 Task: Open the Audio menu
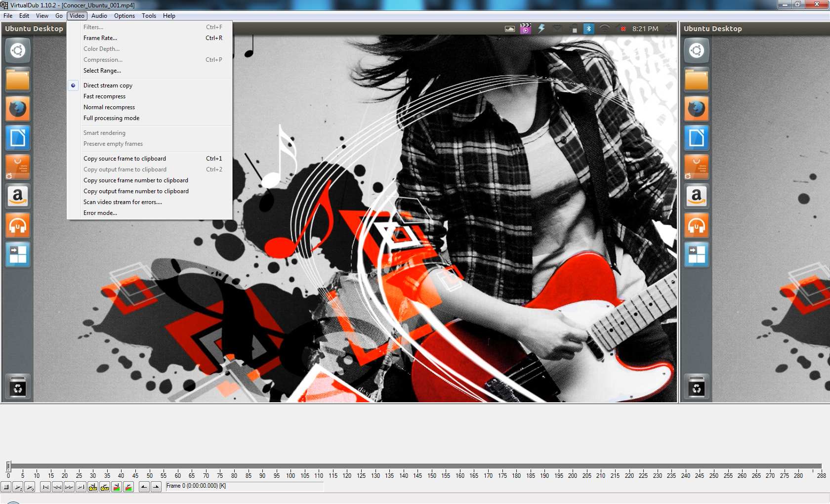tap(99, 16)
